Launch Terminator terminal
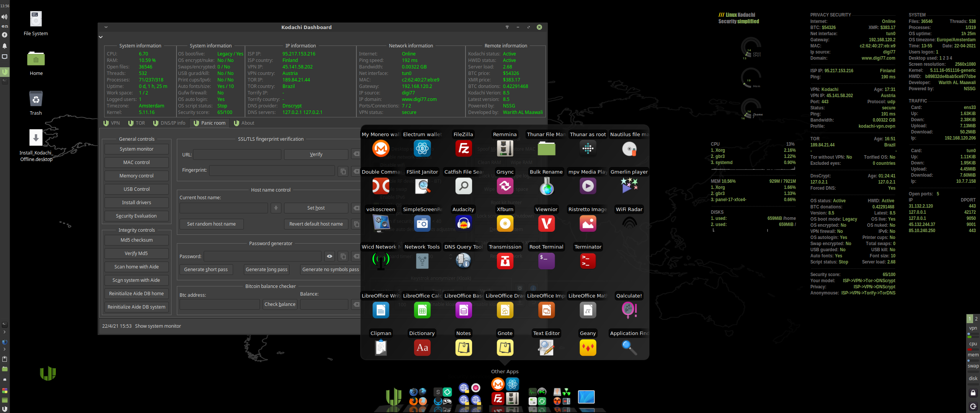This screenshot has height=413, width=980. (x=588, y=261)
